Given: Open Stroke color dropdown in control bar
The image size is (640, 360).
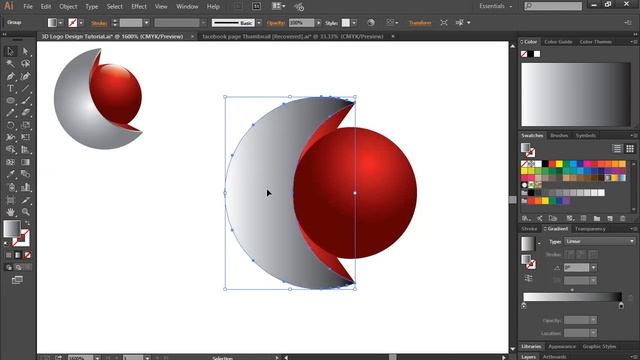Looking at the screenshot, I should [81, 23].
